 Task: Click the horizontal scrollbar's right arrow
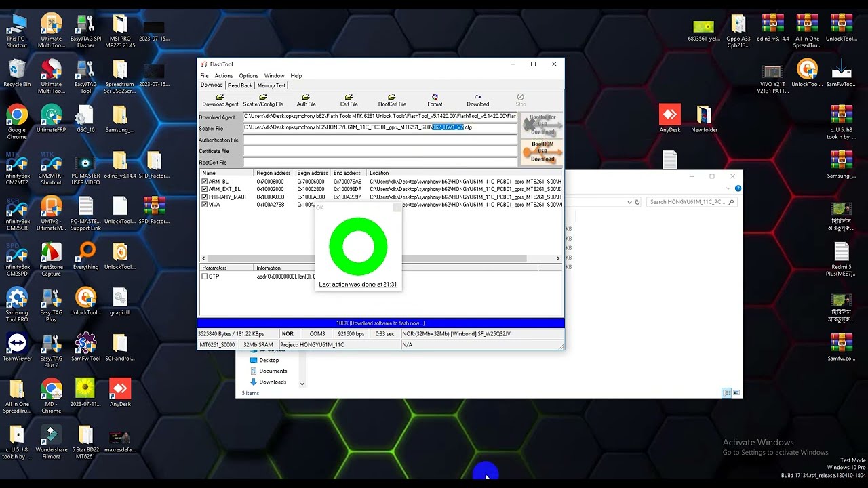558,258
